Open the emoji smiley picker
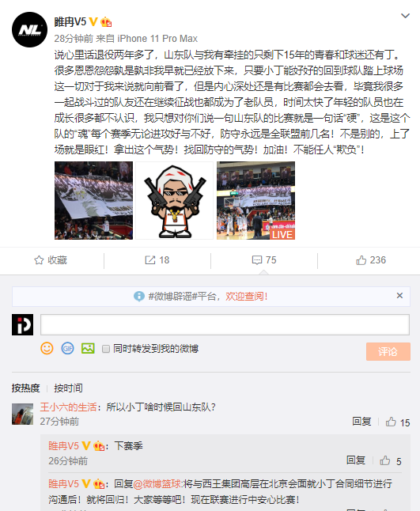Viewport: 420px width, 511px height. click(x=47, y=348)
